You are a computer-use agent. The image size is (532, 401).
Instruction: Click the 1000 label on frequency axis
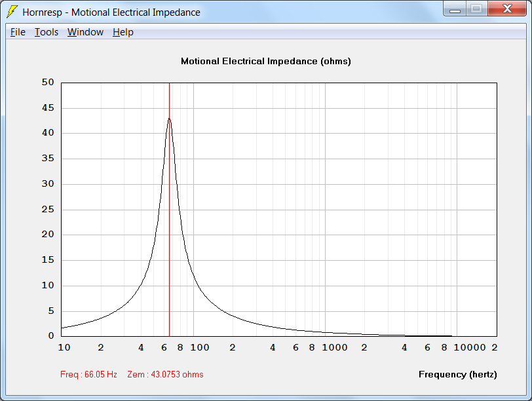point(335,347)
